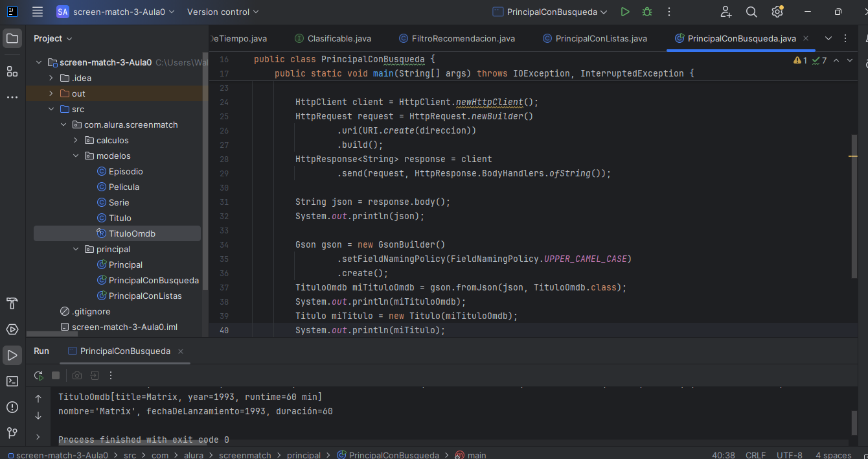Expand the .idea folder

51,78
